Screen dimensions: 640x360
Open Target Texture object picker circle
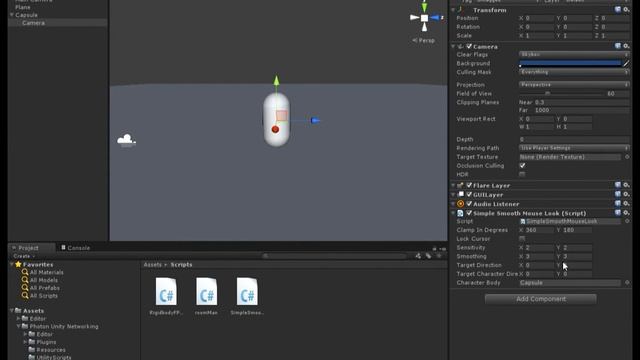[627, 157]
